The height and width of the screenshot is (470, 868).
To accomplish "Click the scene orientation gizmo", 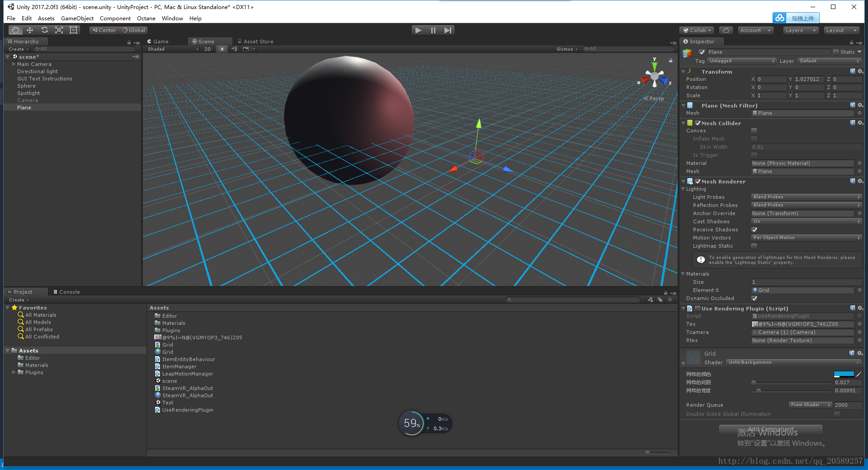I will (x=654, y=78).
